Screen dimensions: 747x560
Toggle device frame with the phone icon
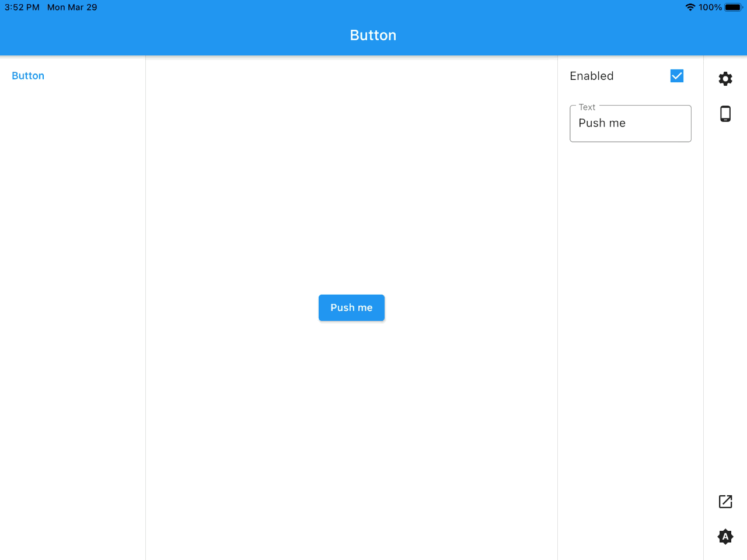(x=725, y=114)
